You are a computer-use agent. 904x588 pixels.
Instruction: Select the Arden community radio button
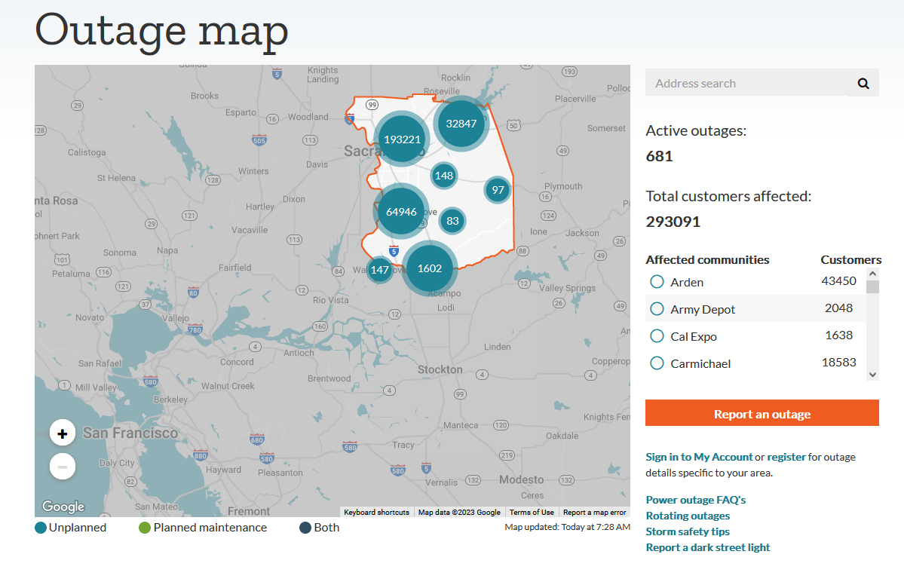coord(657,282)
